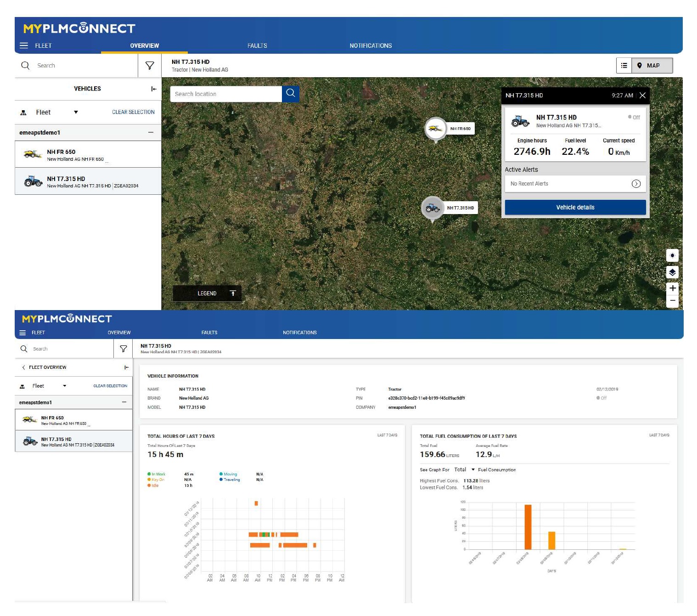
Task: Click the filter funnel icon in lower search bar
Action: [x=124, y=349]
